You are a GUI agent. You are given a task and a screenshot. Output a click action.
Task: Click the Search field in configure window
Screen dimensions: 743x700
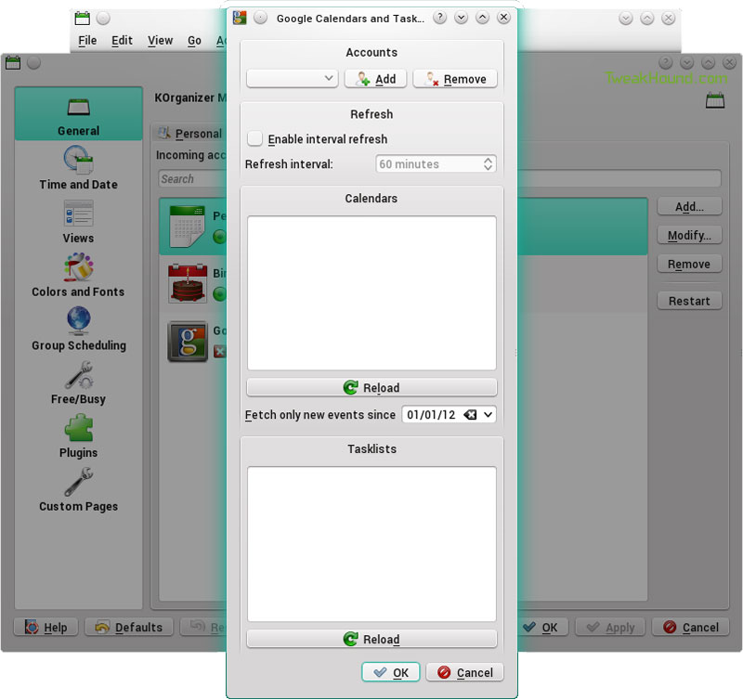point(192,179)
